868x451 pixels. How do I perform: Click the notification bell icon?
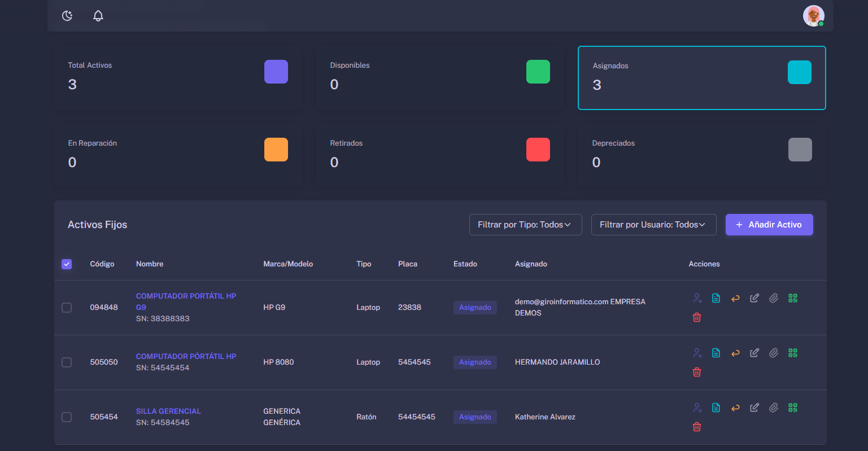98,16
